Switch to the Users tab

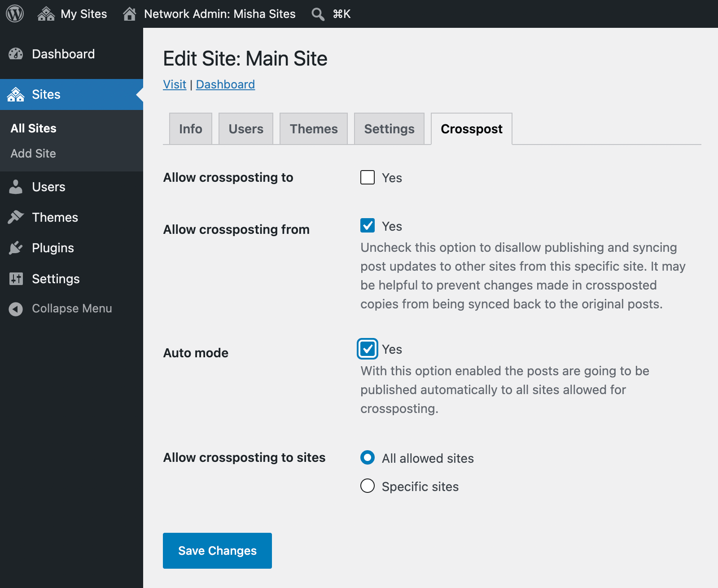click(246, 129)
